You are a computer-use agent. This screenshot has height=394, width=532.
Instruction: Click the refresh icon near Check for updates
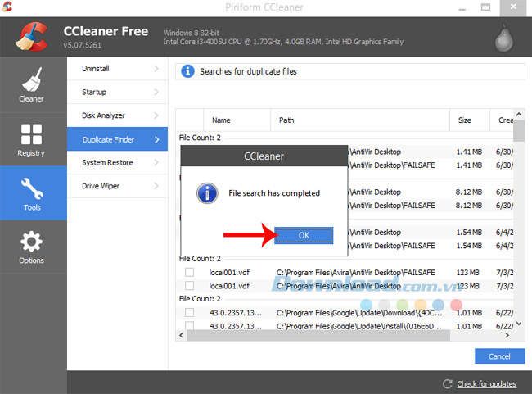(x=447, y=384)
